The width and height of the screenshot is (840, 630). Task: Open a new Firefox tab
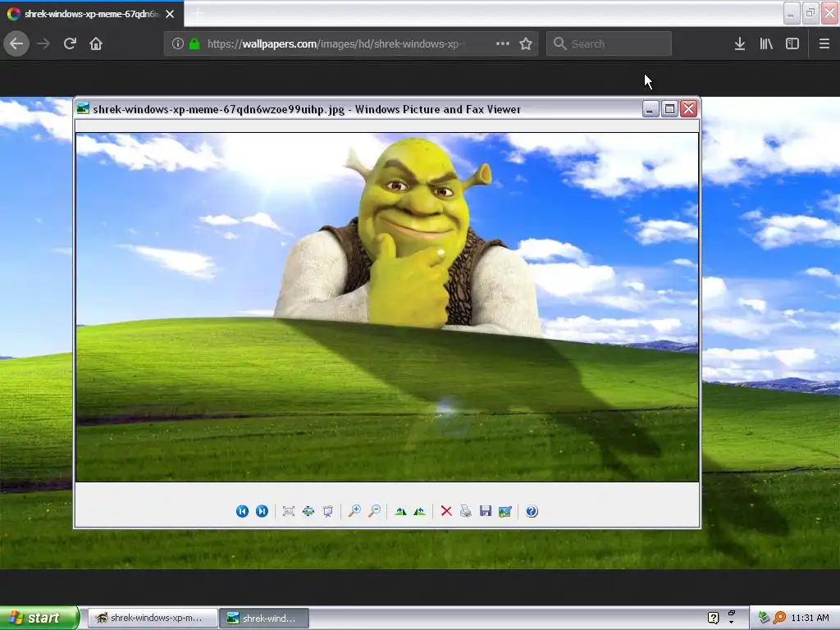click(x=198, y=14)
